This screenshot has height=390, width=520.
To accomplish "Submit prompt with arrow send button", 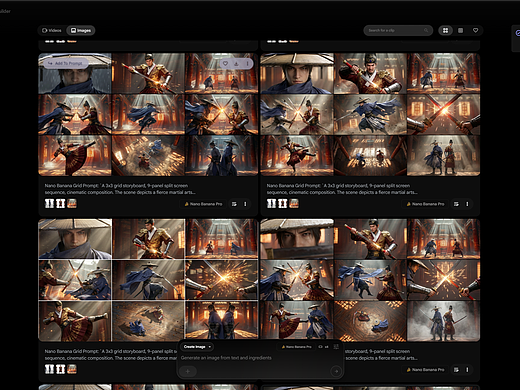I will (x=336, y=371).
